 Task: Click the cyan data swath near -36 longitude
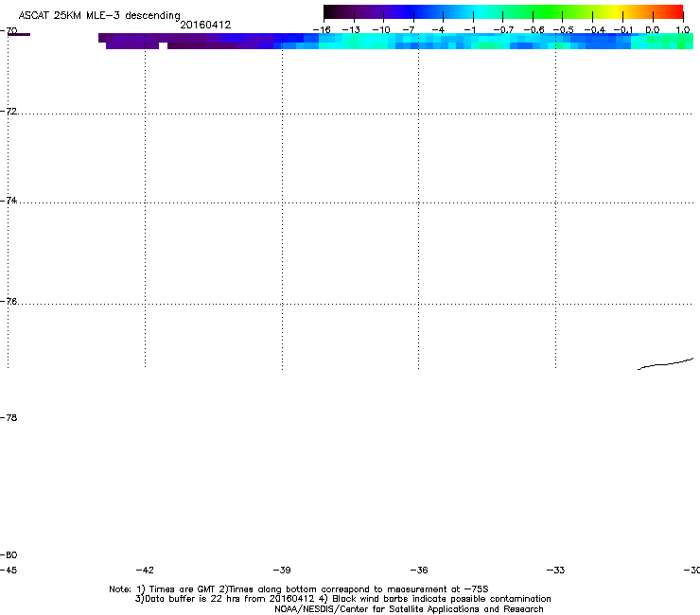419,41
